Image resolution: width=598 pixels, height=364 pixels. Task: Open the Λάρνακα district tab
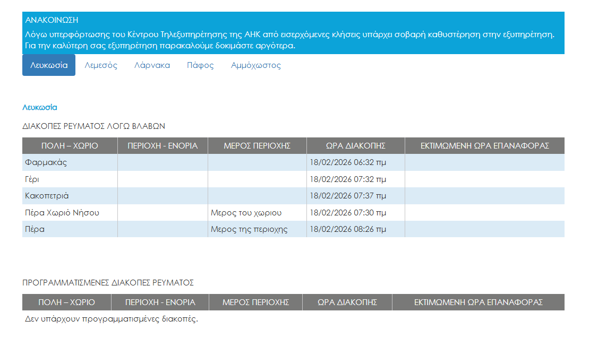[x=152, y=65]
